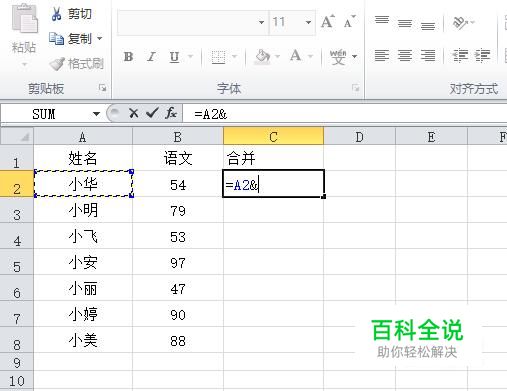Viewport: 507px width, 391px height.
Task: Select column A header
Action: 83,136
